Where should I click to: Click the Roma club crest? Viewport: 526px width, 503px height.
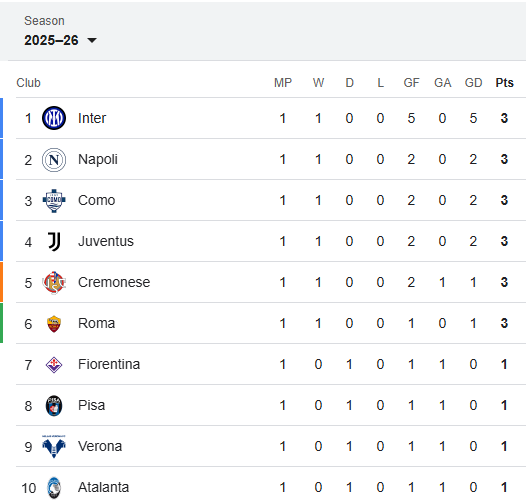(x=54, y=324)
